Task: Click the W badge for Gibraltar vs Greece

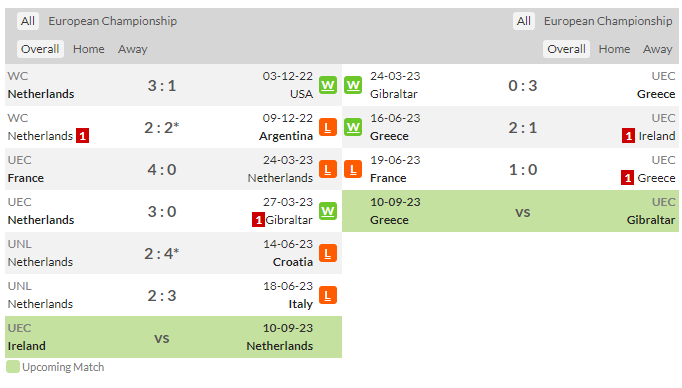Action: click(353, 85)
